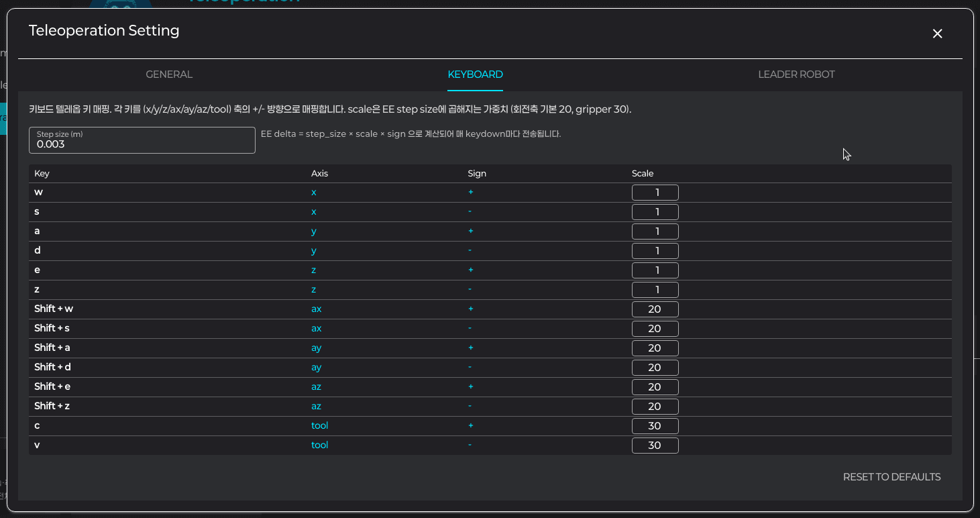The width and height of the screenshot is (980, 518).
Task: Click the minus sign in row d
Action: coord(470,251)
